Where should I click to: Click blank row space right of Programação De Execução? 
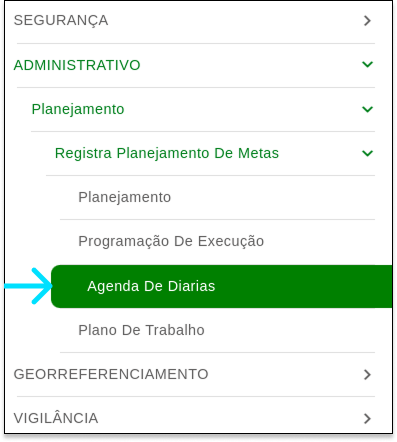tap(320, 241)
